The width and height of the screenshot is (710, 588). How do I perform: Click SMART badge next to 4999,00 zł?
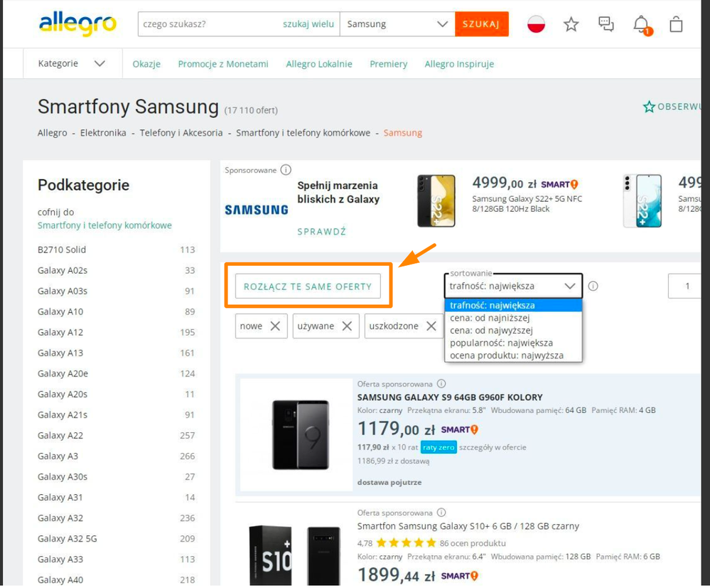pos(559,184)
